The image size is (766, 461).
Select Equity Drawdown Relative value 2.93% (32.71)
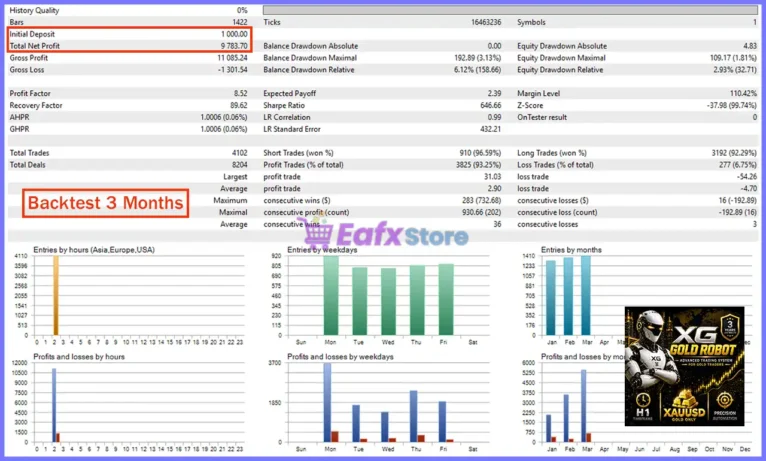735,70
